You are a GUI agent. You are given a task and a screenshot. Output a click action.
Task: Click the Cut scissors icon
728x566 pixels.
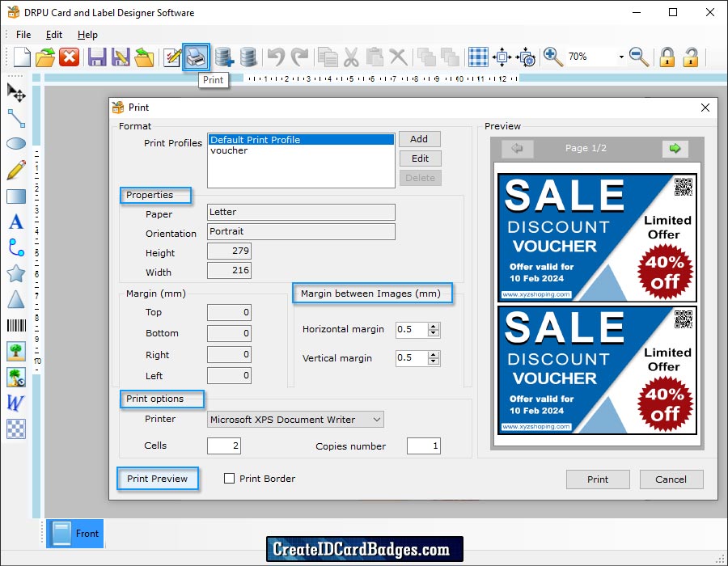[352, 57]
